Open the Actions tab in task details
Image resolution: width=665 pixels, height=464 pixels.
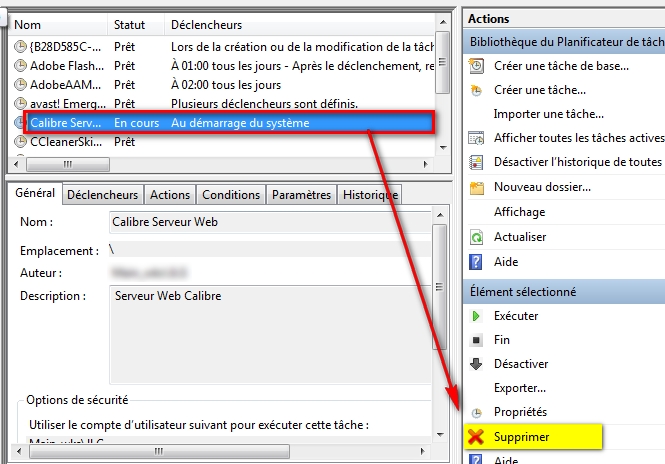[170, 195]
